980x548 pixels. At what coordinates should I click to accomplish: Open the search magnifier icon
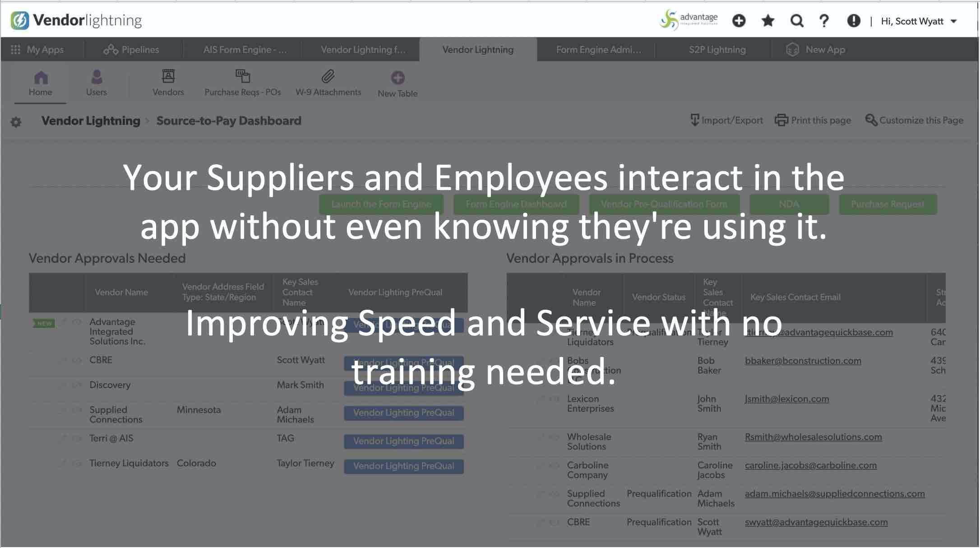click(797, 21)
